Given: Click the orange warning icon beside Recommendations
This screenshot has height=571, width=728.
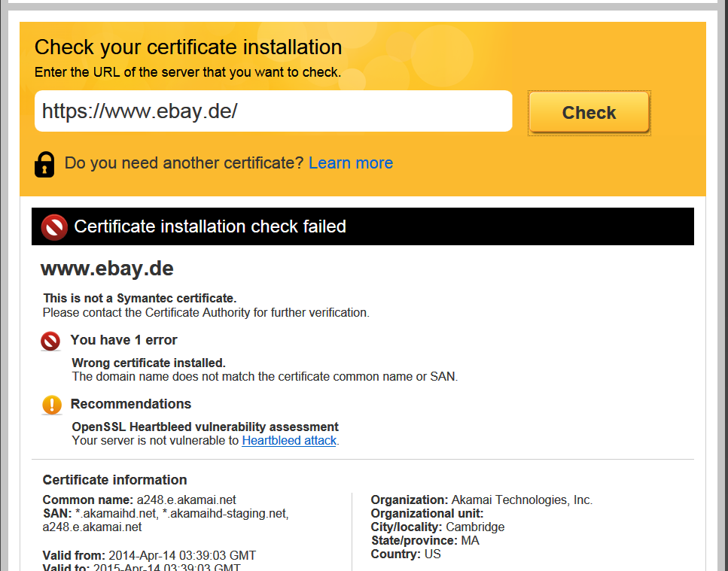Looking at the screenshot, I should 51,405.
